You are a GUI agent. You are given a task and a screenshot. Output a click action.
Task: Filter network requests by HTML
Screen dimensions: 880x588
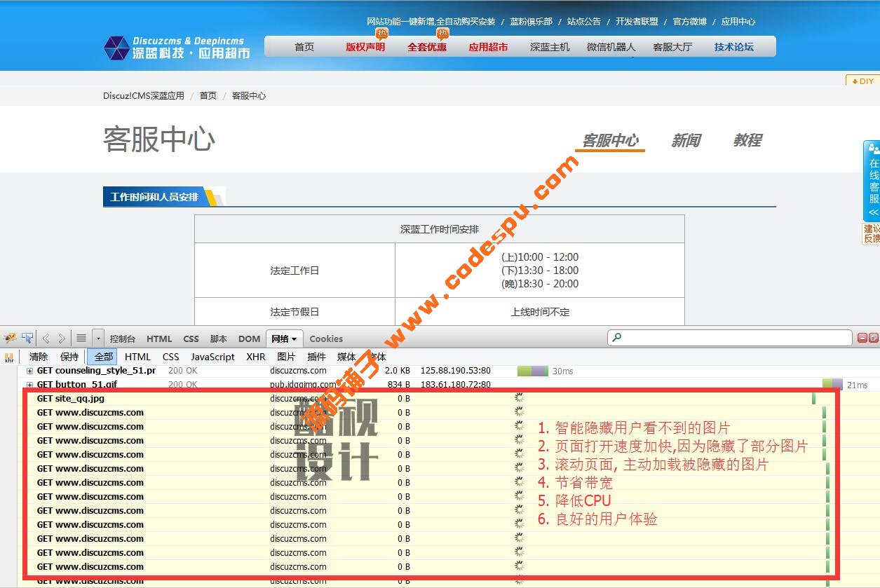pyautogui.click(x=137, y=357)
